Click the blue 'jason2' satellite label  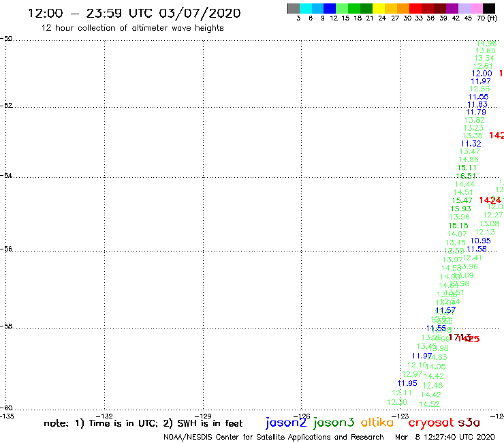(286, 423)
